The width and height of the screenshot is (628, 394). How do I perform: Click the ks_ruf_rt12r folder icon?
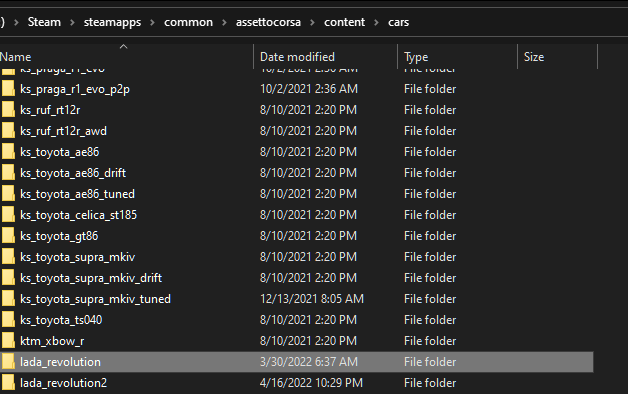[8, 109]
